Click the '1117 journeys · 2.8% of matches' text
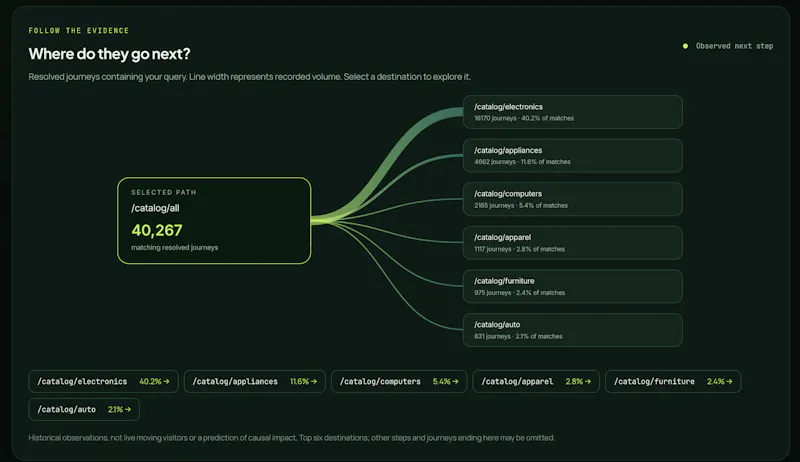The height and width of the screenshot is (462, 800). (519, 249)
